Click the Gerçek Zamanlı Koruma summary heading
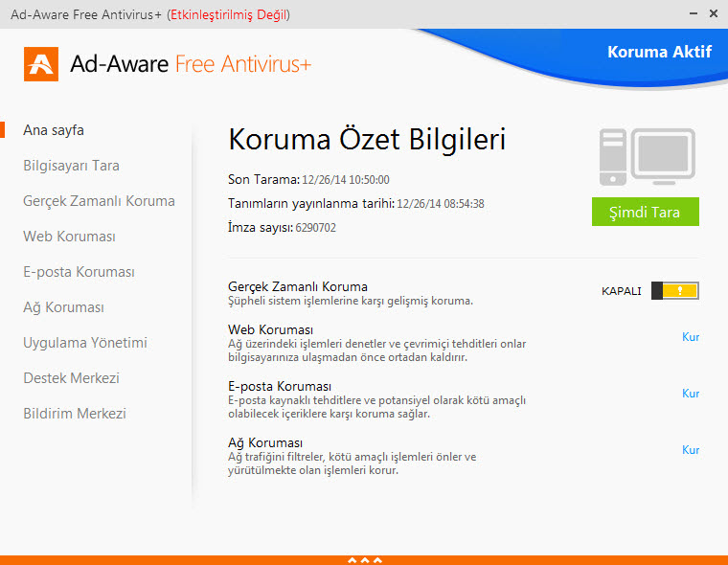Screen dimensions: 728x565 coord(298,286)
